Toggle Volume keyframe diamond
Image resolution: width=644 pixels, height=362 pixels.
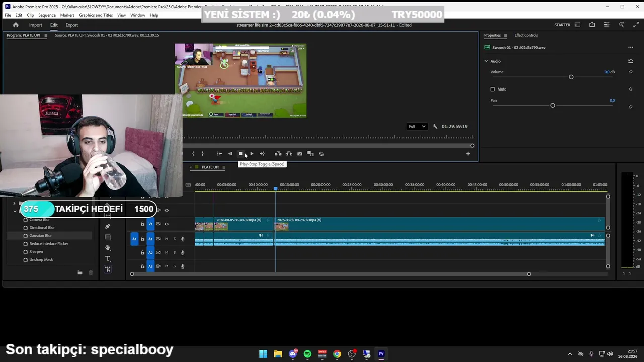pyautogui.click(x=630, y=72)
